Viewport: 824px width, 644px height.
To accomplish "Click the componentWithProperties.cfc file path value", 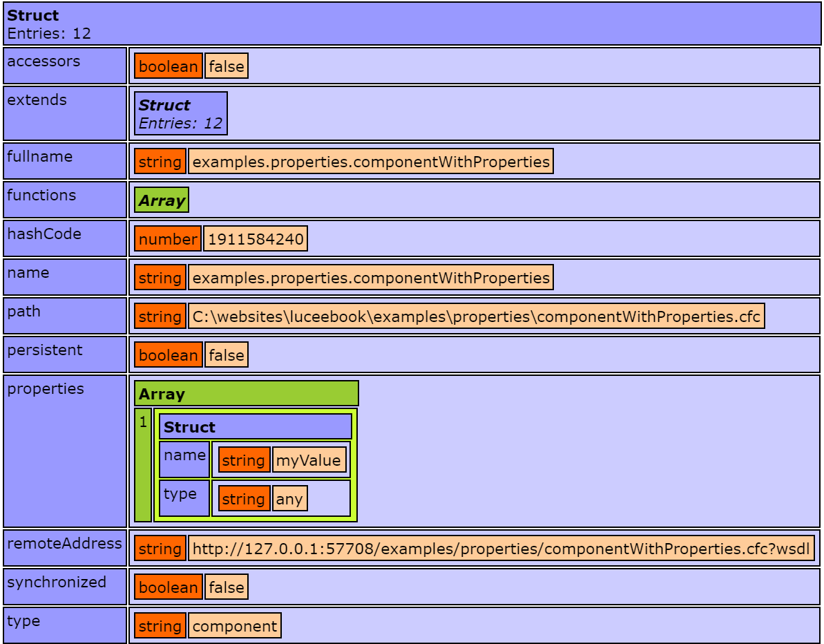I will (x=476, y=317).
